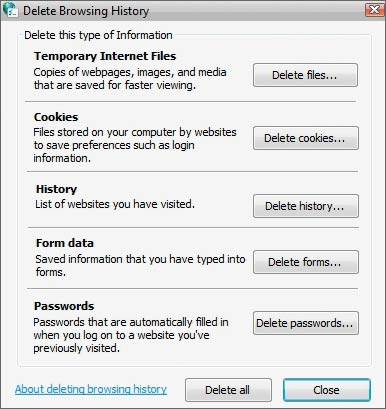Select the Temporary Internet Files heading
386x409 pixels.
tap(105, 56)
